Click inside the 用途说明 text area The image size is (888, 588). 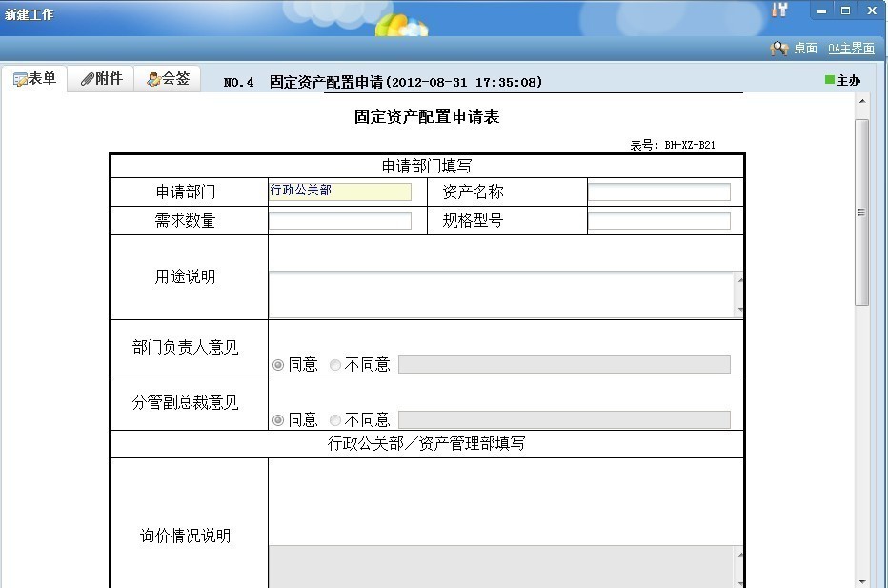coord(501,294)
